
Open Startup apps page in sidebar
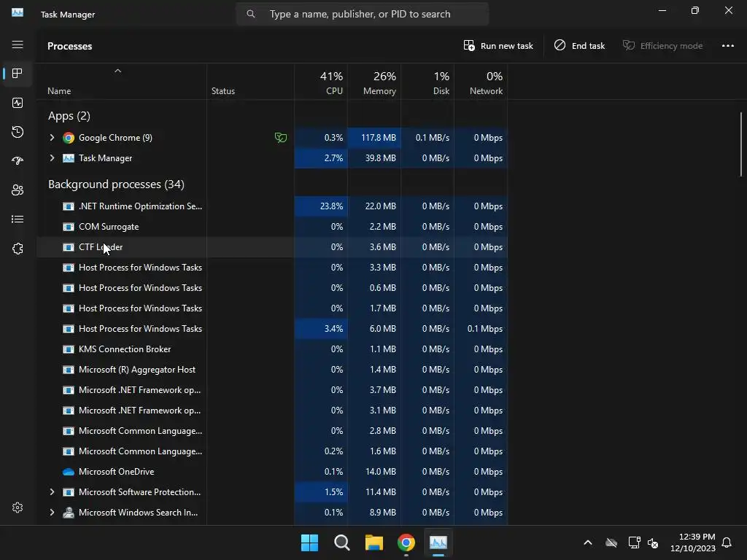[x=18, y=161]
